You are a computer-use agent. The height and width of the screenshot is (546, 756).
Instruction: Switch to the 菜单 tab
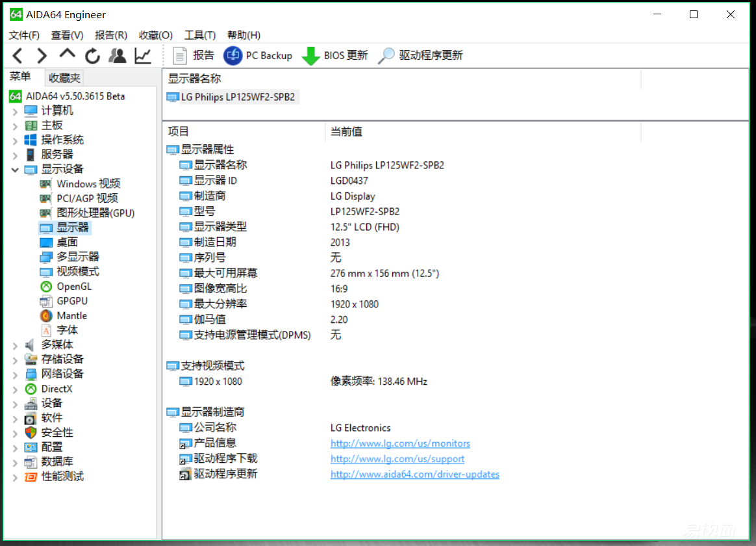coord(20,76)
